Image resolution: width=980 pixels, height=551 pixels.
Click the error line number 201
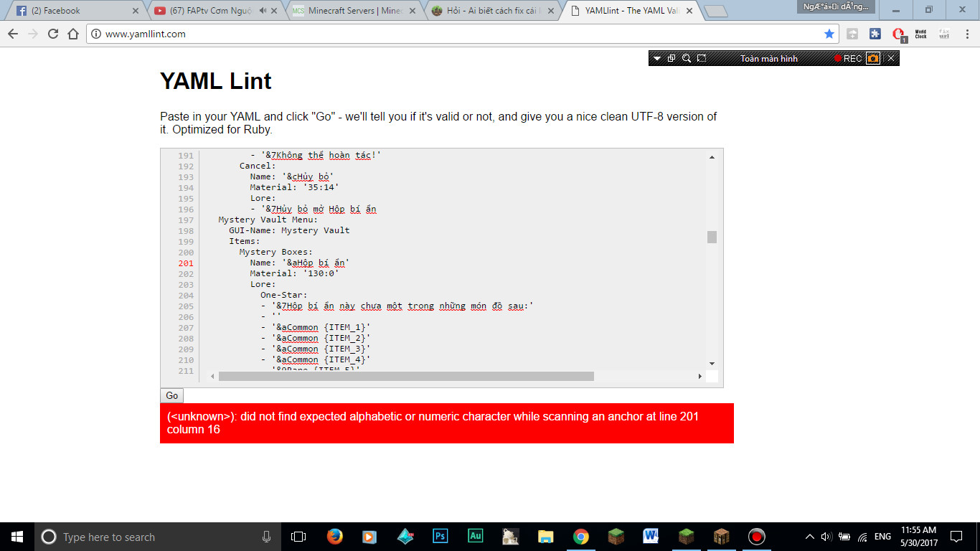pos(186,263)
